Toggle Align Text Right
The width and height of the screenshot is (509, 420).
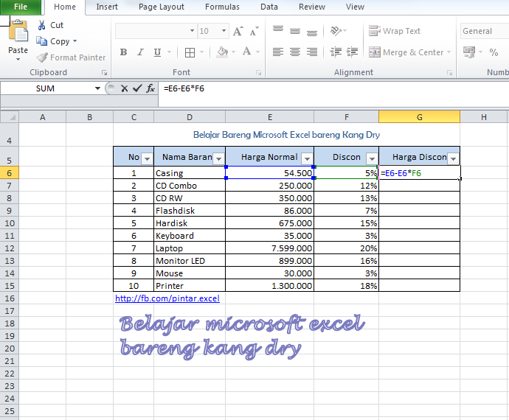click(312, 52)
